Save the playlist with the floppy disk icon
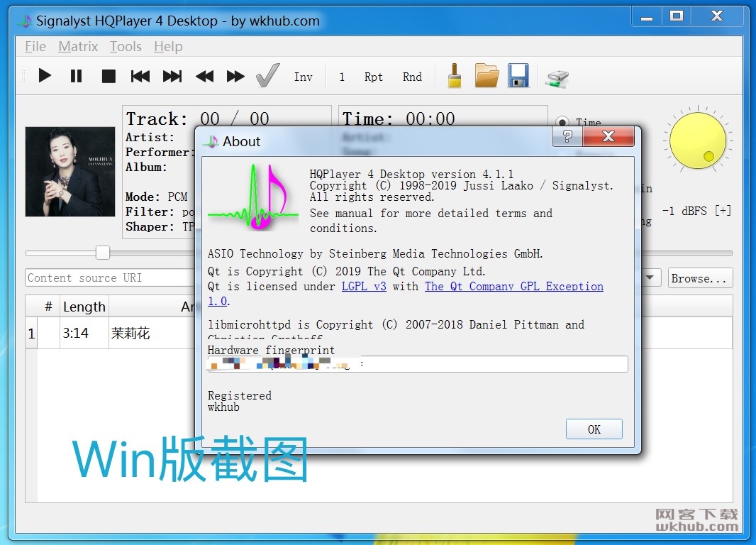756x545 pixels. 518,76
